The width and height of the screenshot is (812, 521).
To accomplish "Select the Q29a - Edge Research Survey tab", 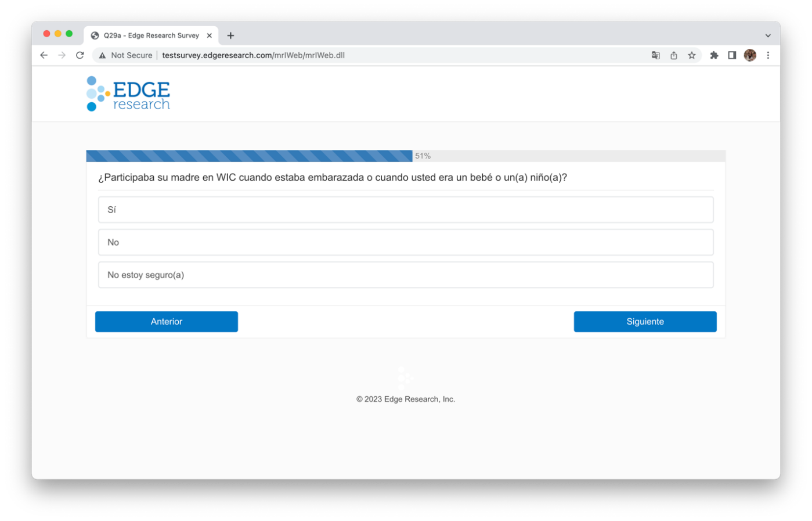I will 151,35.
